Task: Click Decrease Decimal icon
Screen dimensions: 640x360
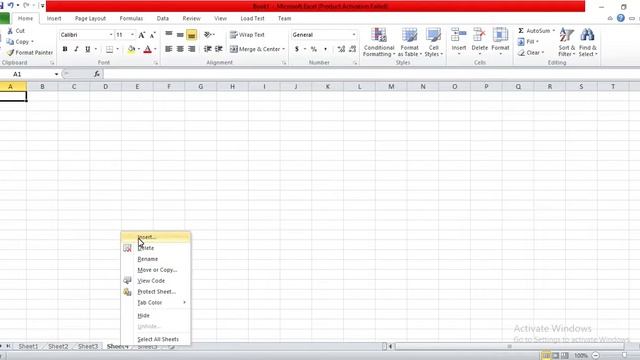Action: tap(352, 49)
